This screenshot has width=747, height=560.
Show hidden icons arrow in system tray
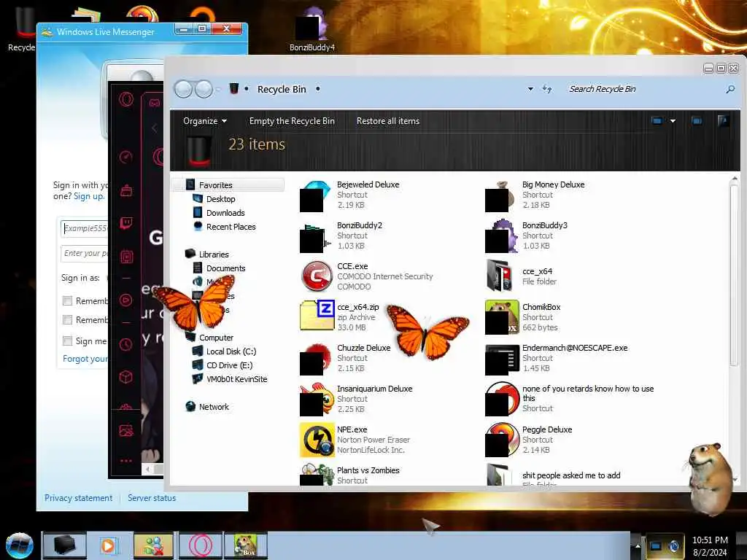click(638, 545)
